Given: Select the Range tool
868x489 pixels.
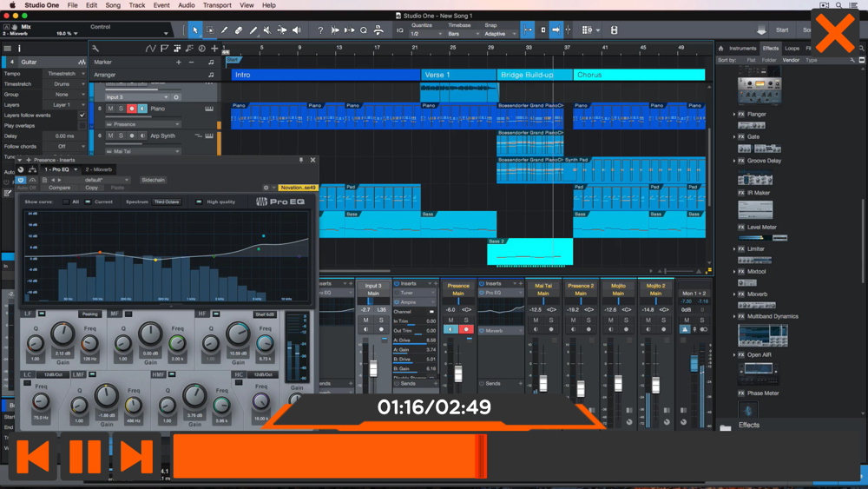Looking at the screenshot, I should [210, 30].
